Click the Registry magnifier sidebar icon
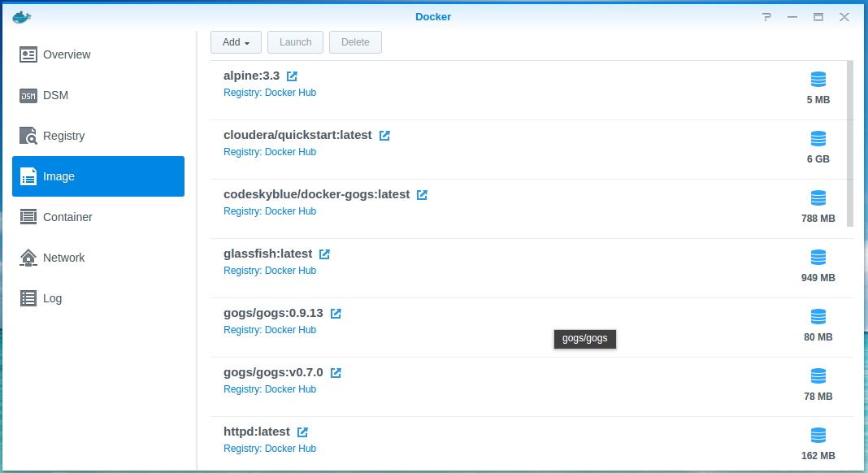The height and width of the screenshot is (473, 868). click(28, 136)
